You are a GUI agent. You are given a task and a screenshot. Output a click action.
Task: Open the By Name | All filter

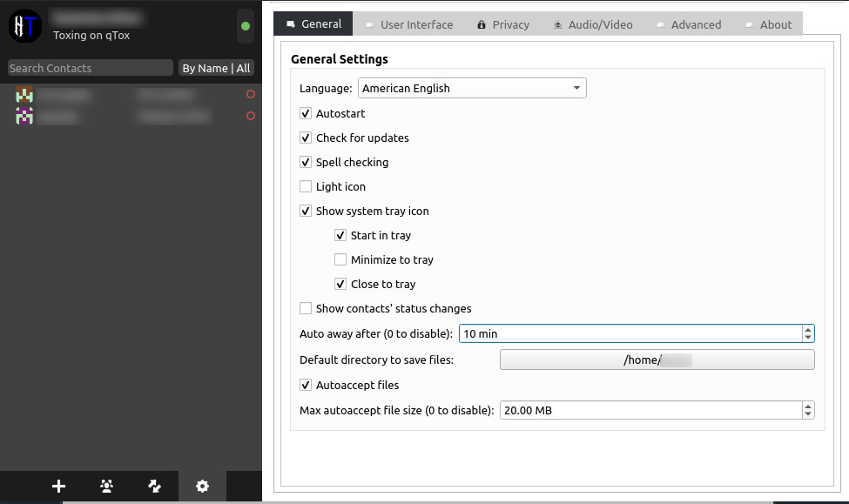(216, 68)
